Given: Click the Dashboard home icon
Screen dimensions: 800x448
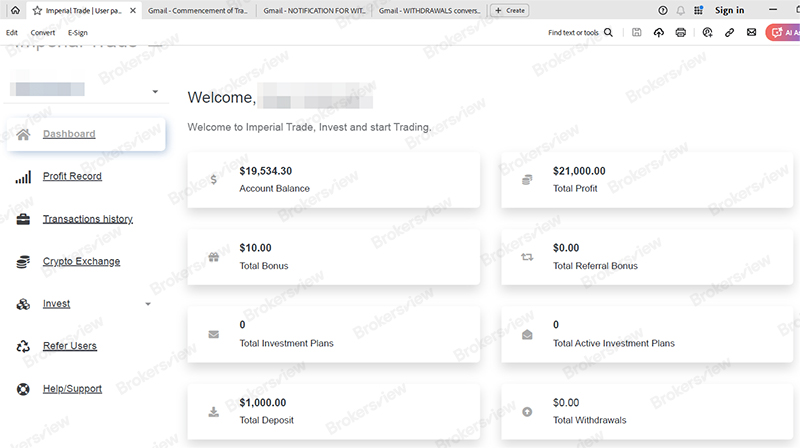Looking at the screenshot, I should [x=23, y=134].
